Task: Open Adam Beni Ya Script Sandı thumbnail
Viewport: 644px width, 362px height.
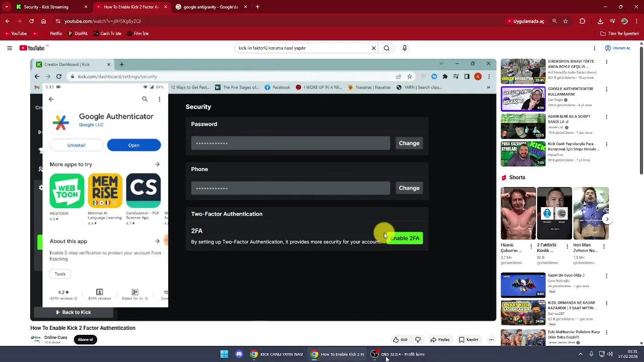Action: coord(523,126)
